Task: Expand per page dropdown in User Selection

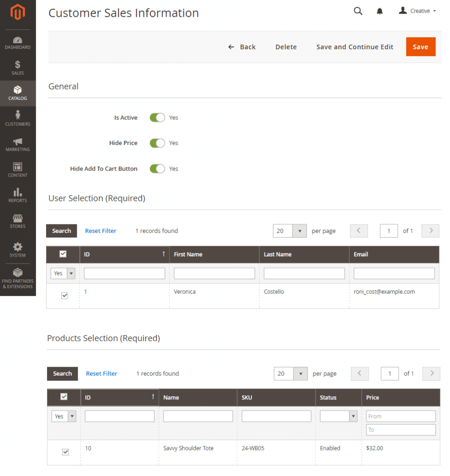Action: [300, 231]
